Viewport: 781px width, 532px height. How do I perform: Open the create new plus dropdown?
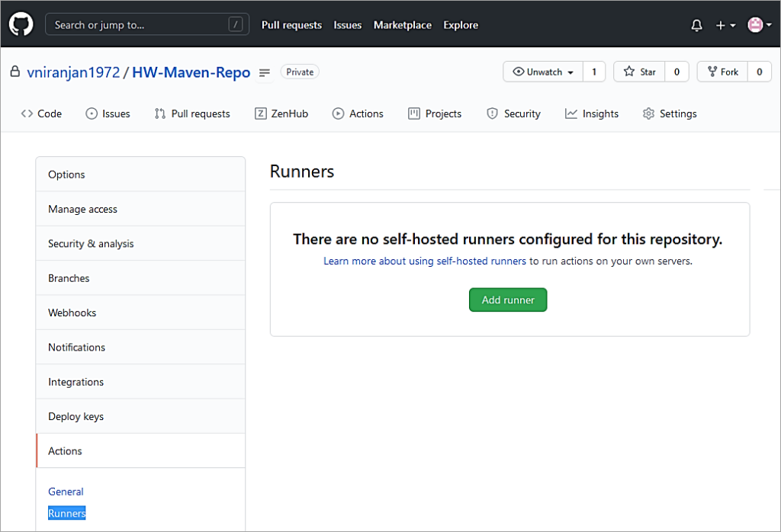723,24
